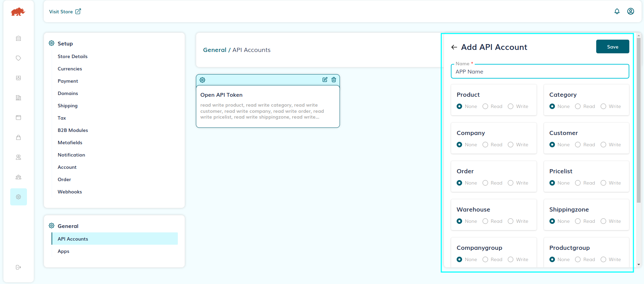
Task: Open the browser window icon in the sidebar
Action: [18, 118]
